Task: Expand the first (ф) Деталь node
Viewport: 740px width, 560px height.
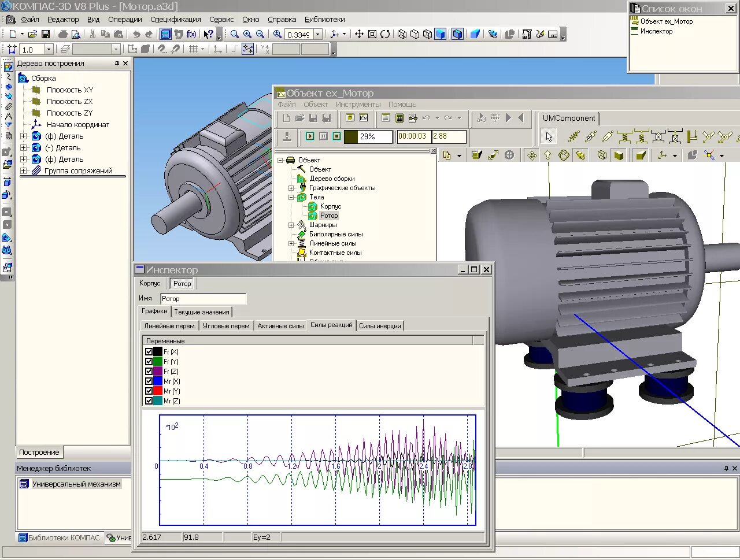Action: coord(24,136)
